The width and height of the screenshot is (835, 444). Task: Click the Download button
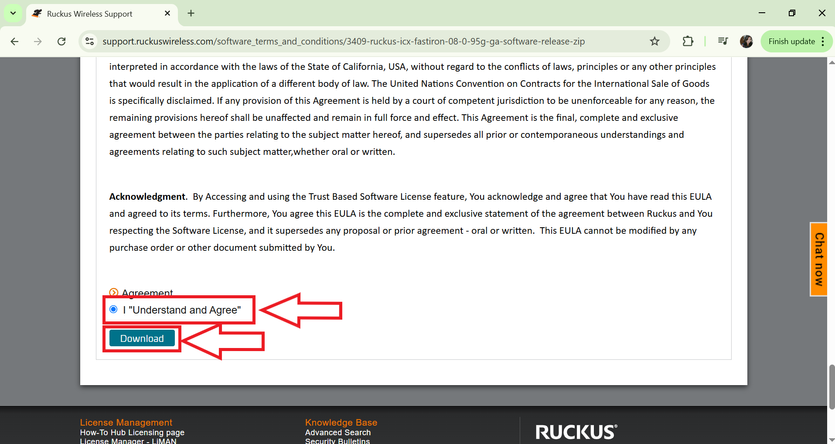(142, 339)
